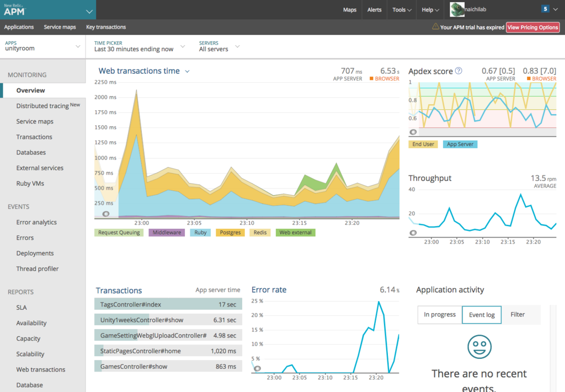The image size is (565, 392).
Task: Click the Apdex score help question icon
Action: click(x=459, y=71)
